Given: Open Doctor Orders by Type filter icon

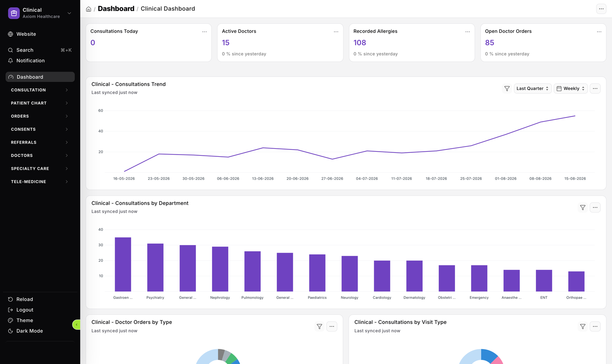Looking at the screenshot, I should click(319, 327).
